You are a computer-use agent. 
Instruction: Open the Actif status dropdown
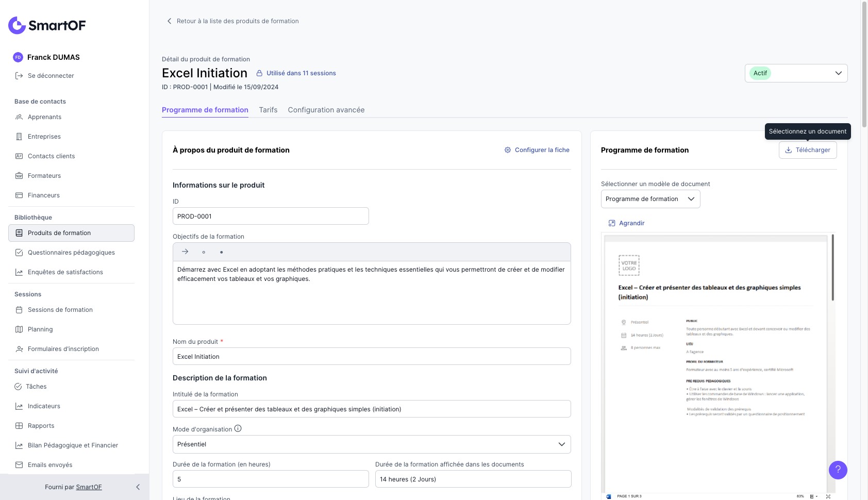coord(796,73)
